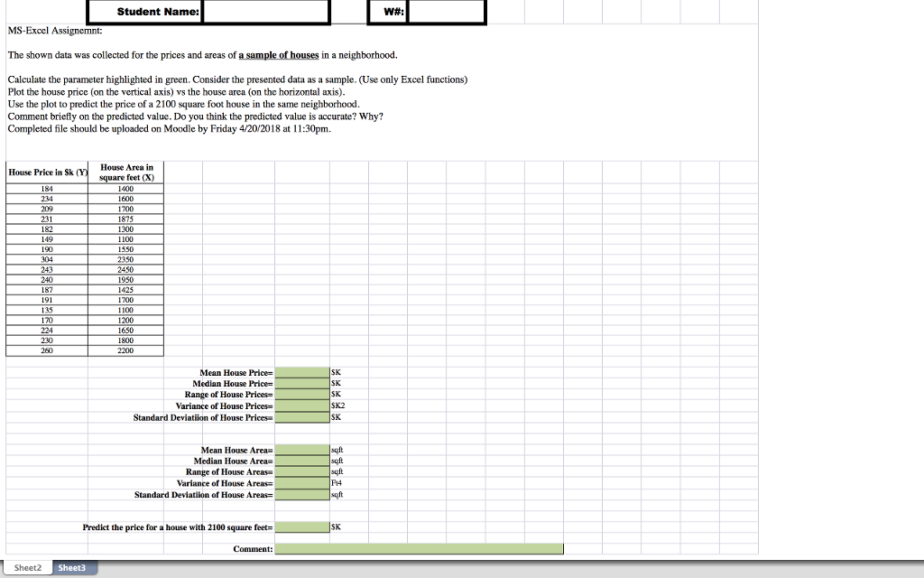The height and width of the screenshot is (578, 924).
Task: Select the price cell 230
Action: coord(47,340)
